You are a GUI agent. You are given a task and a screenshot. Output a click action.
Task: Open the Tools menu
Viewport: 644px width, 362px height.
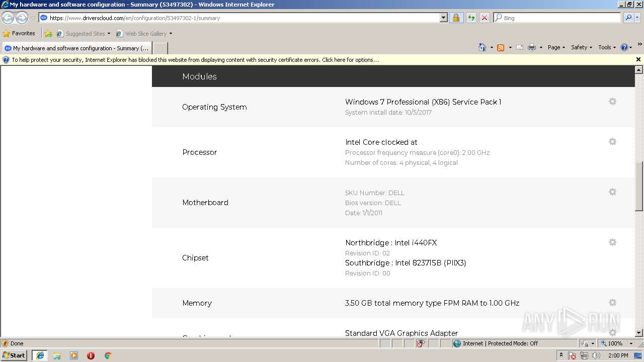tap(607, 47)
